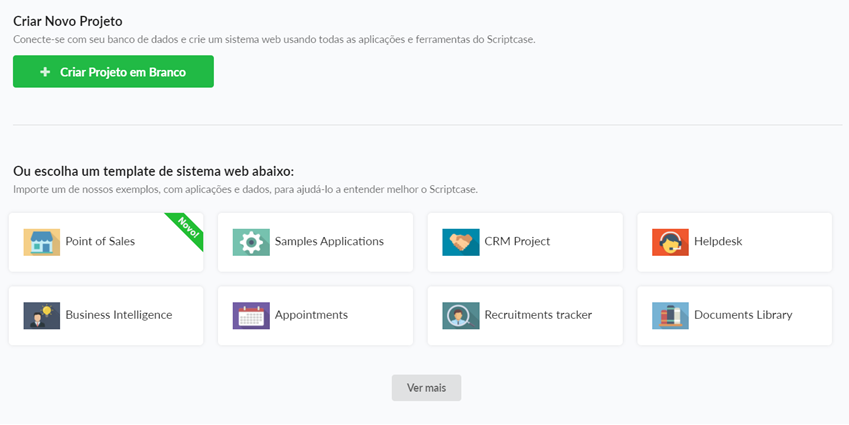Click the 'Ou escolha um template' heading
The height and width of the screenshot is (425, 849).
(x=153, y=171)
